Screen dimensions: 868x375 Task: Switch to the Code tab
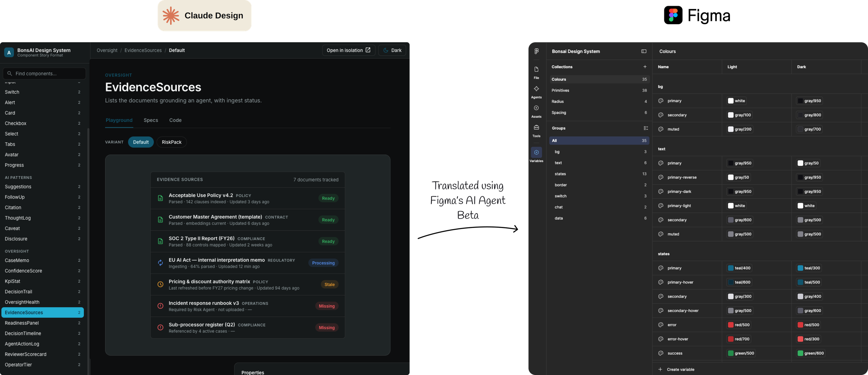175,120
